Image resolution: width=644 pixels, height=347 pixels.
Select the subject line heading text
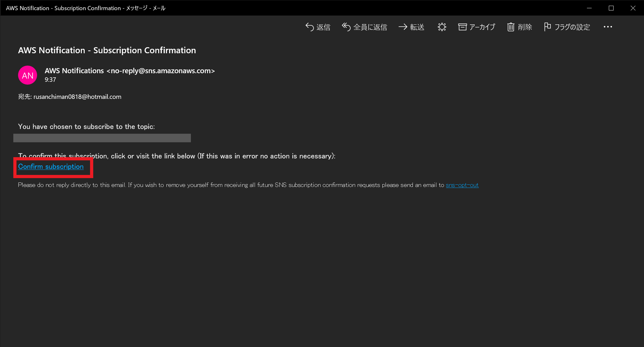[107, 50]
